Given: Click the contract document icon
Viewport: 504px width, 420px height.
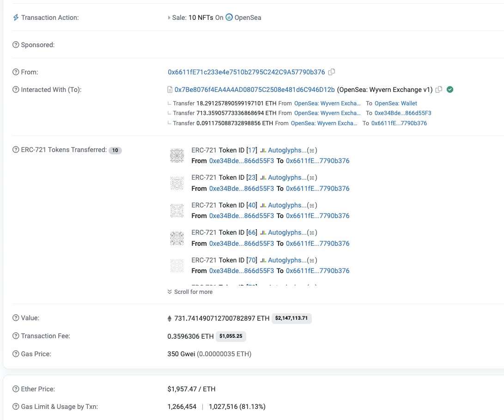Looking at the screenshot, I should point(170,90).
